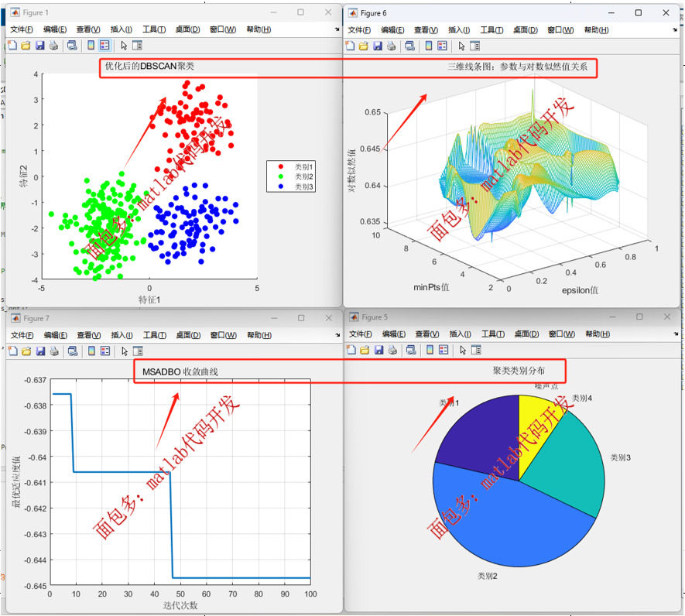Expand dock arrow in Figure 5 menu bar
Screen dimensions: 685x616
coord(676,334)
